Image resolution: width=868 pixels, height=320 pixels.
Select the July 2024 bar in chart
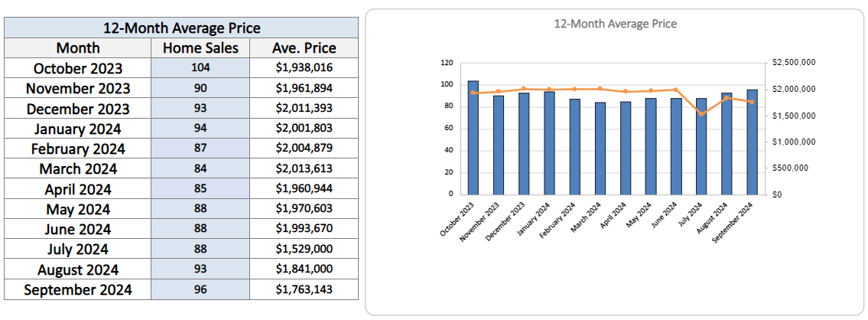tap(701, 146)
